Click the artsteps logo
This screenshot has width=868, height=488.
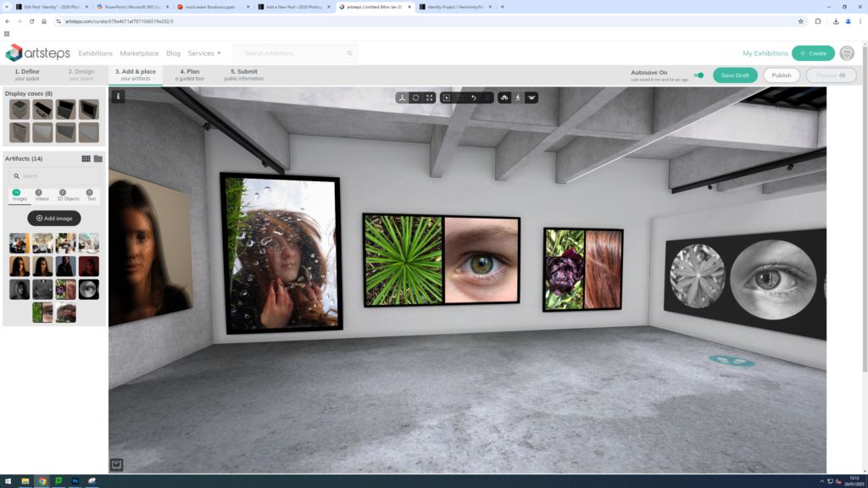pyautogui.click(x=37, y=53)
